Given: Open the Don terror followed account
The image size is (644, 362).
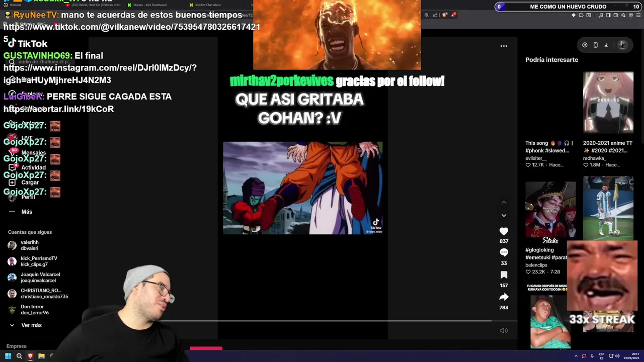Looking at the screenshot, I should pyautogui.click(x=28, y=310).
